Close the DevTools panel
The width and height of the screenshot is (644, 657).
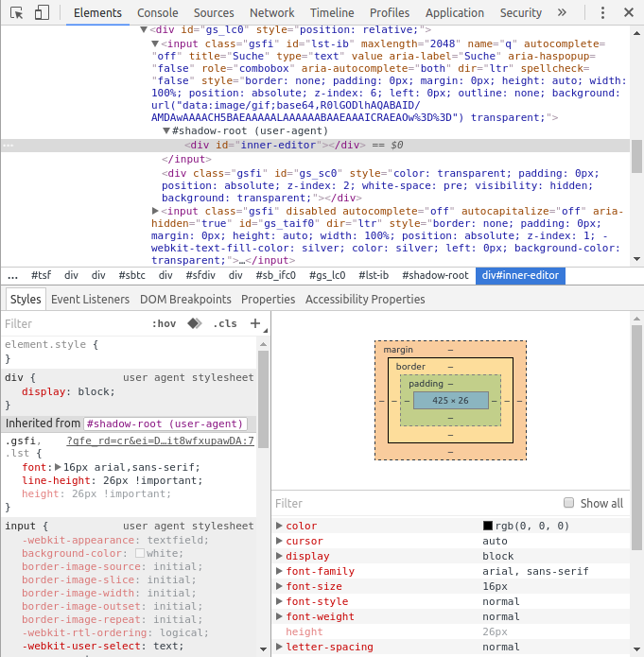click(629, 13)
